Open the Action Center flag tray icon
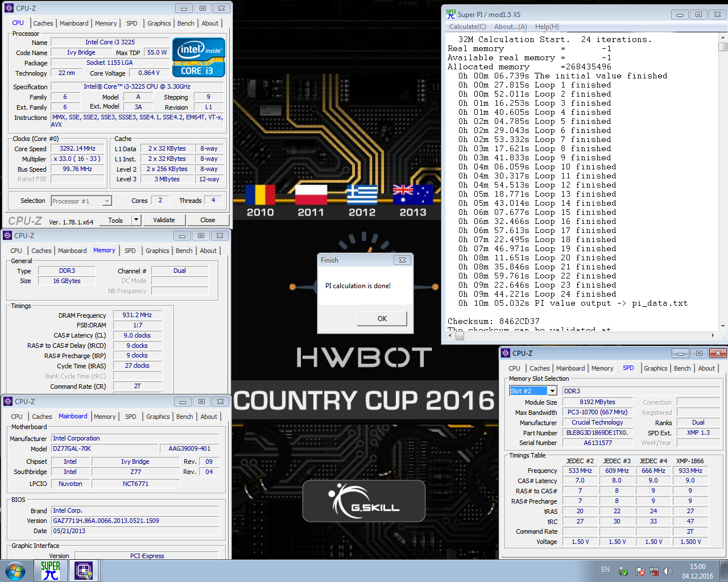This screenshot has height=582, width=728. (x=640, y=571)
